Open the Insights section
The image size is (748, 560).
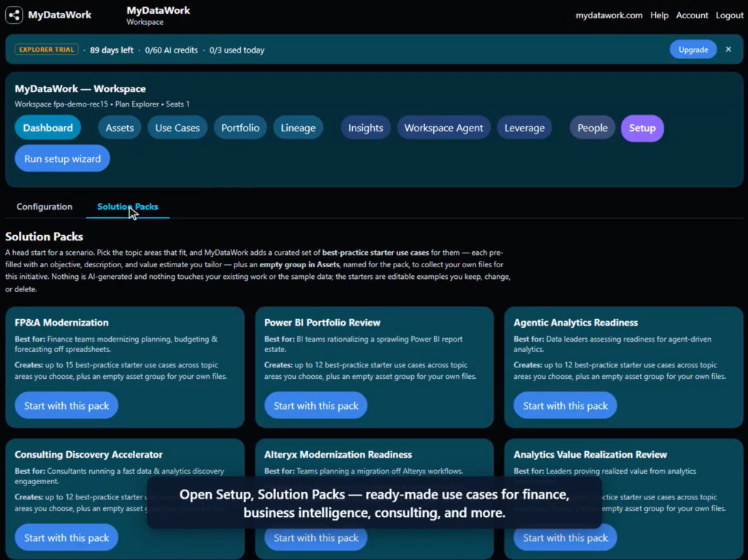tap(365, 128)
